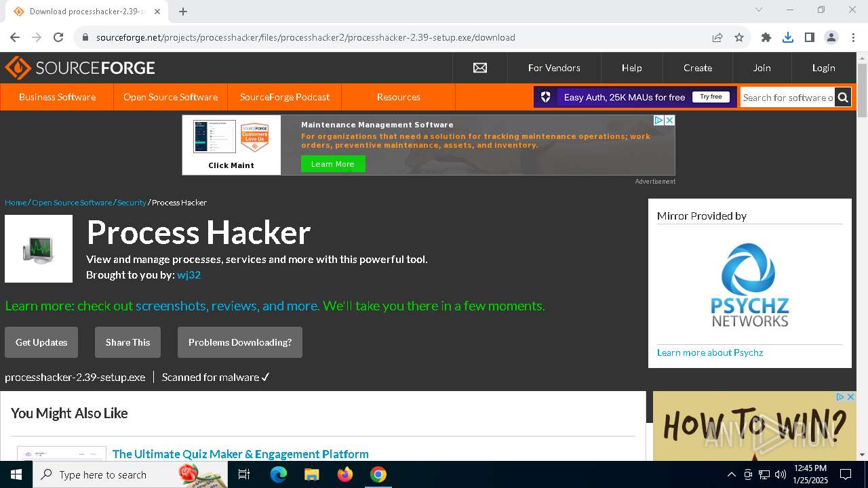Close the How To Win ad

click(x=850, y=396)
